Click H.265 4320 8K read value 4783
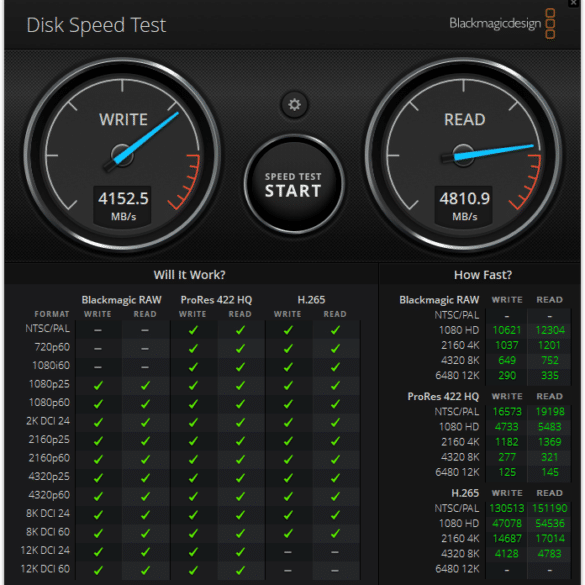 tap(550, 554)
